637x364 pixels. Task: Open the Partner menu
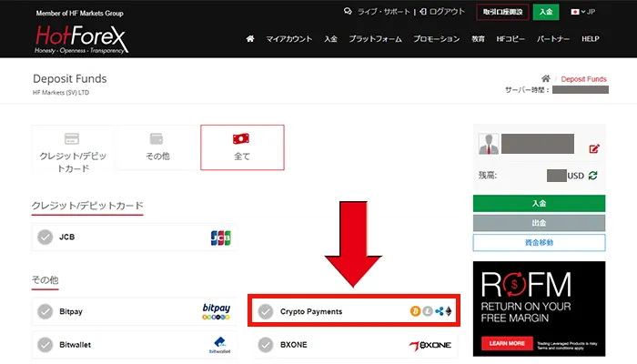pyautogui.click(x=553, y=39)
